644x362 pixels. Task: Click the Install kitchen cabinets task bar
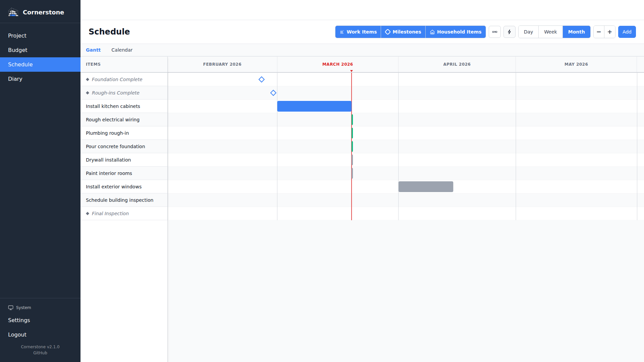click(314, 106)
